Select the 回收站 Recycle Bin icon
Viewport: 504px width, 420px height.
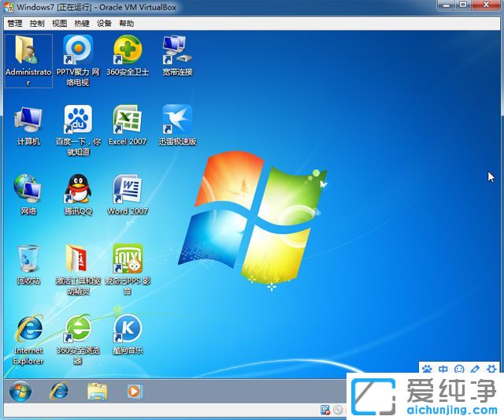click(28, 264)
